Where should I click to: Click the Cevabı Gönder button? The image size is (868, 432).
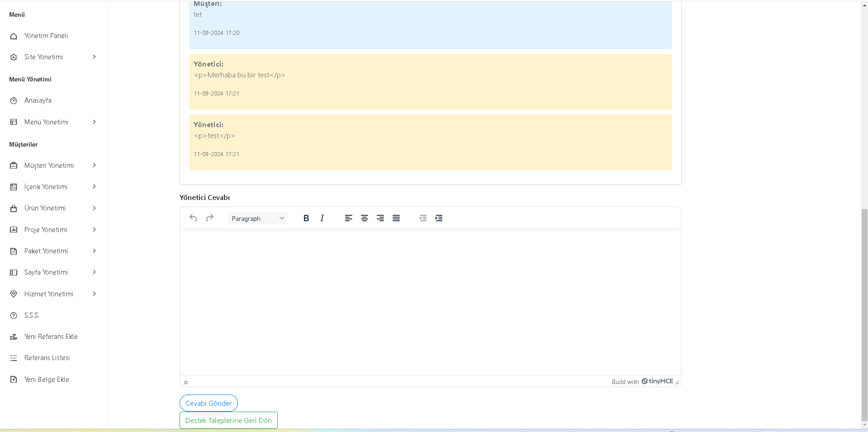coord(209,403)
